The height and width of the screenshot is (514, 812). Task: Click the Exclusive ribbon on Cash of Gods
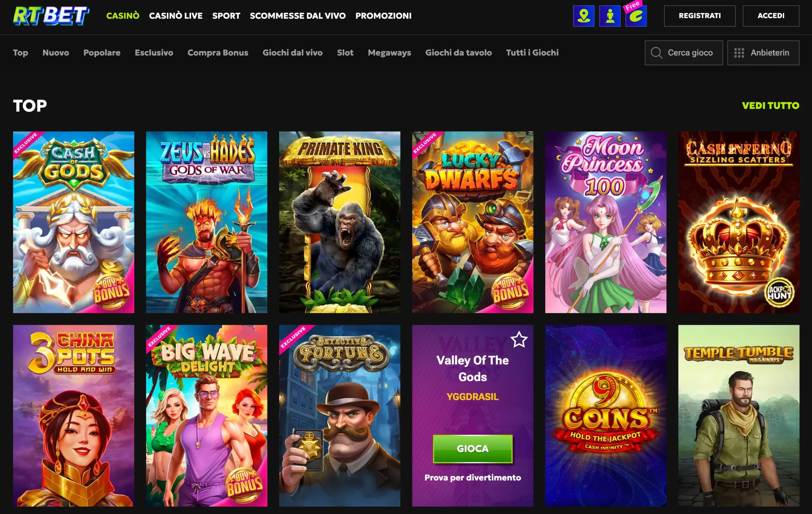pos(26,143)
